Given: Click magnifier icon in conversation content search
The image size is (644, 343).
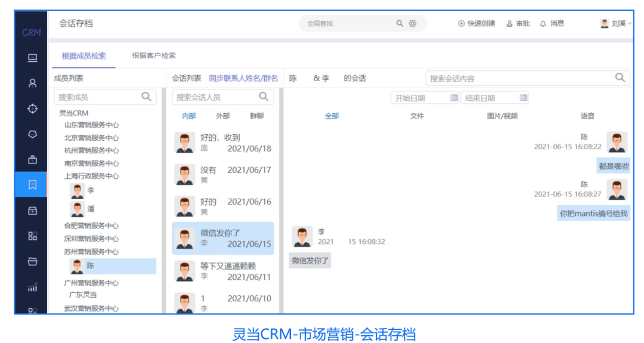Looking at the screenshot, I should click(x=620, y=77).
